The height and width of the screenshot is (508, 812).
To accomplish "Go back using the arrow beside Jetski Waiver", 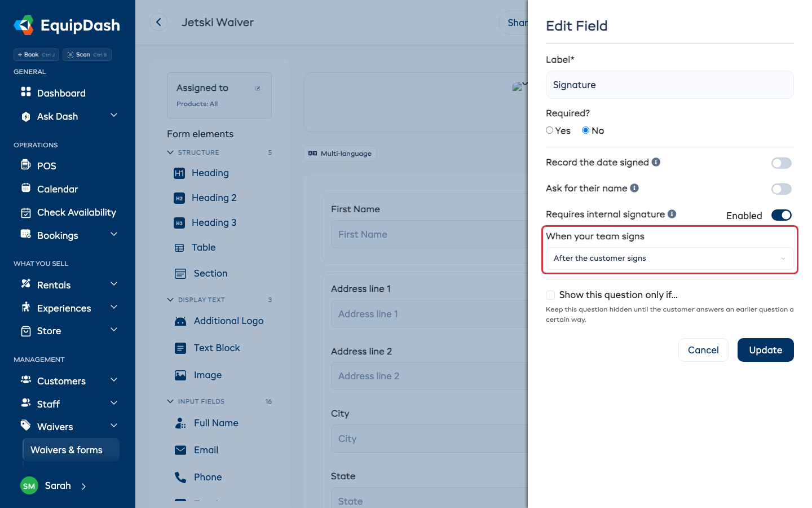I will point(158,22).
